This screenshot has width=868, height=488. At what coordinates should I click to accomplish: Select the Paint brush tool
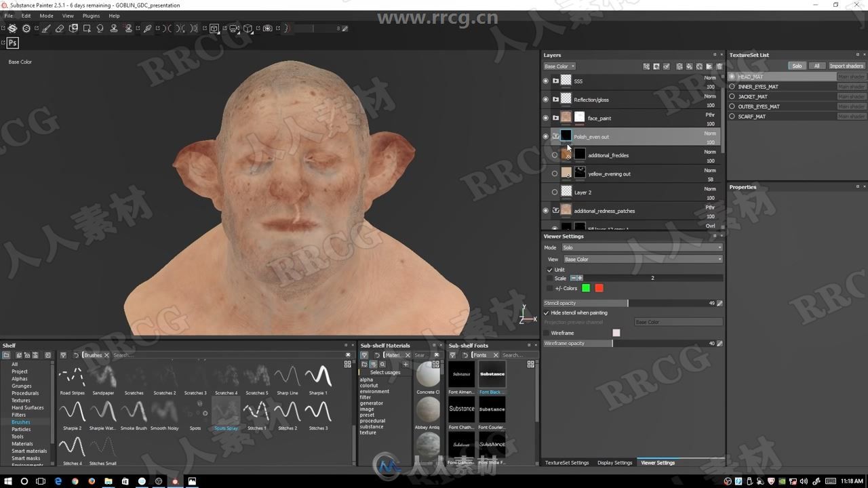(46, 28)
